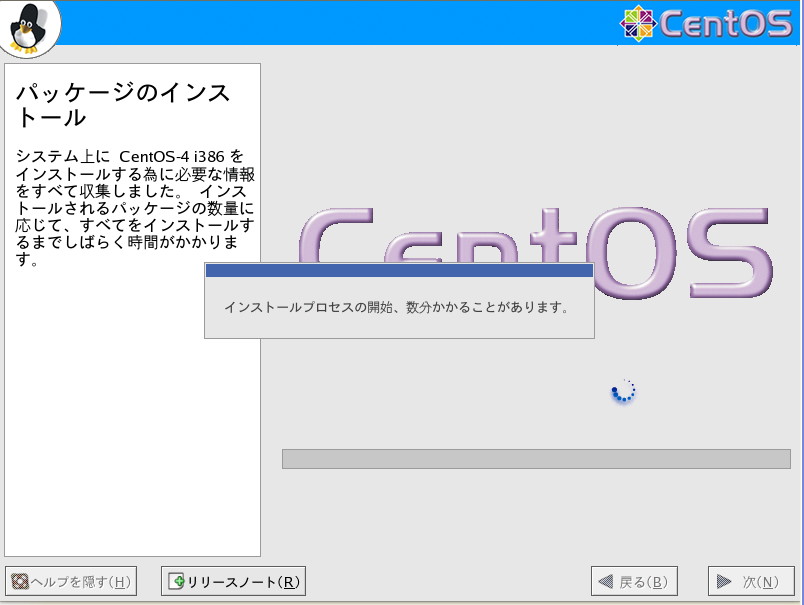Open Release Notes (リリースノート) button
The width and height of the screenshot is (804, 605).
(233, 581)
